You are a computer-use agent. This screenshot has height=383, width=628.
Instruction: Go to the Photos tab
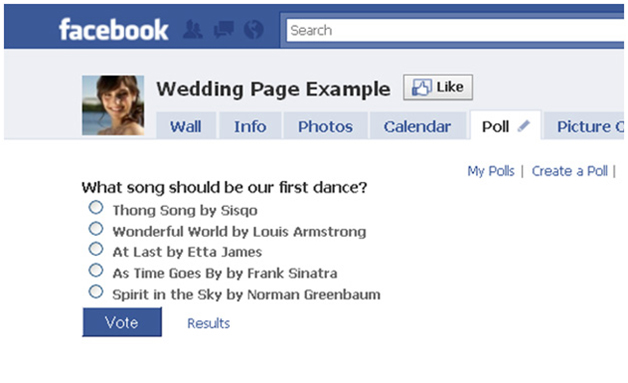click(325, 126)
